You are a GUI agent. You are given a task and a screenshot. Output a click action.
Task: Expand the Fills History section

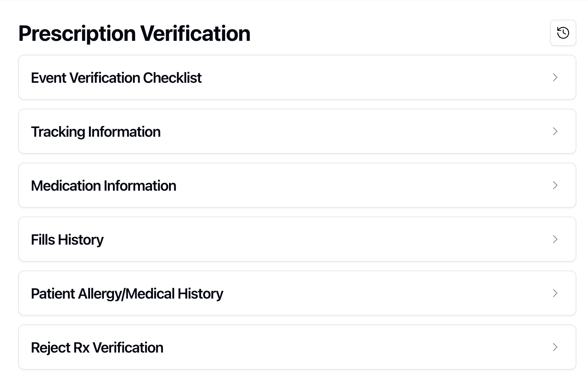pyautogui.click(x=297, y=239)
